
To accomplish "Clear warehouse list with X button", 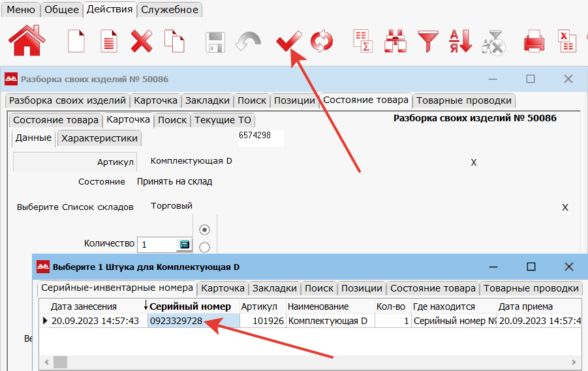I will (565, 207).
